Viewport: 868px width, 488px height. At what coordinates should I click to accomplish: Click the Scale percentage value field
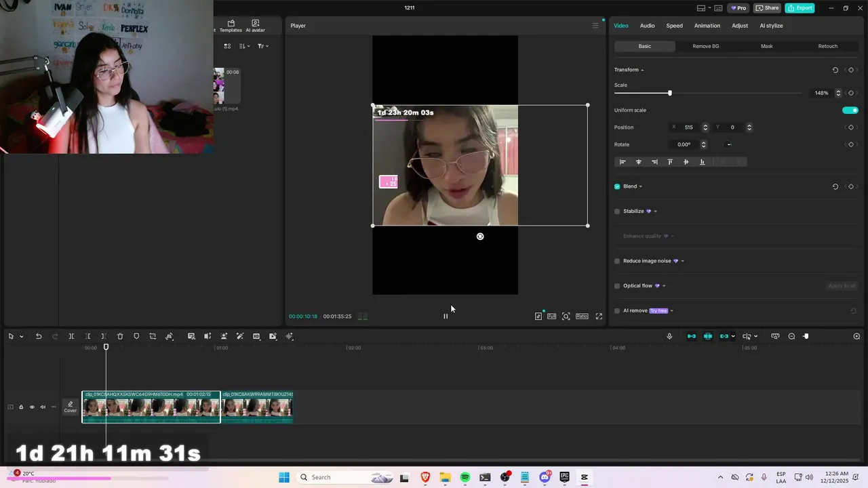click(x=822, y=93)
